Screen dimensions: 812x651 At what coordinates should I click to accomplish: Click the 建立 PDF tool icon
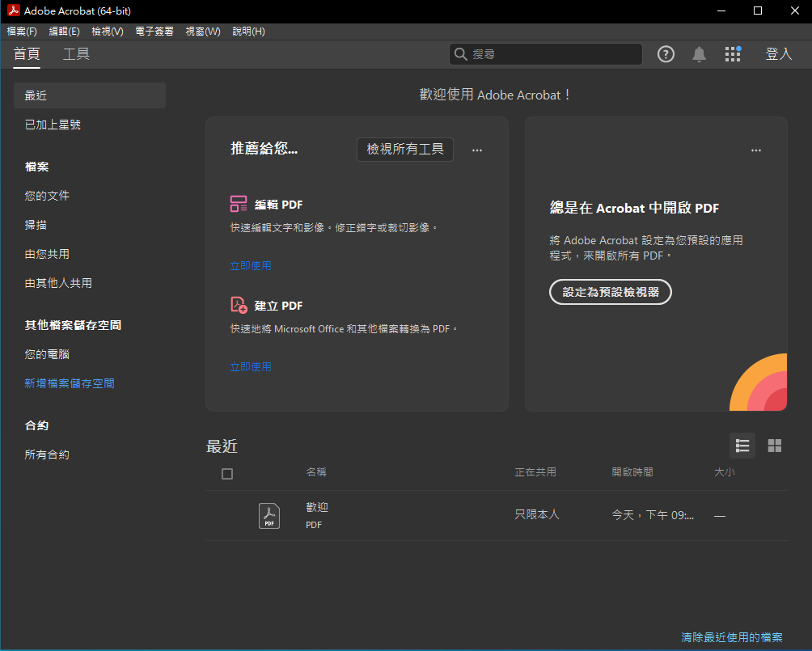[239, 305]
